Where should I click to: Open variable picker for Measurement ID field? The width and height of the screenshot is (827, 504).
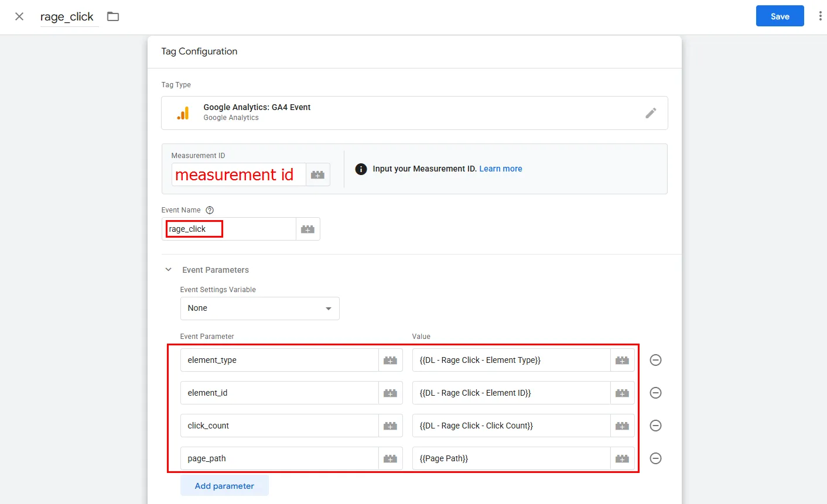click(317, 175)
